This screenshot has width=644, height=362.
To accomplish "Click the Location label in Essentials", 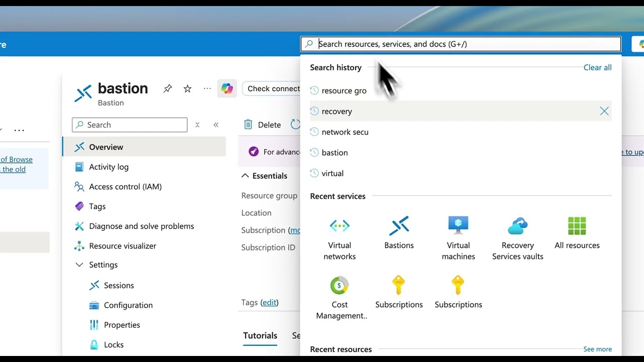I will tap(256, 213).
